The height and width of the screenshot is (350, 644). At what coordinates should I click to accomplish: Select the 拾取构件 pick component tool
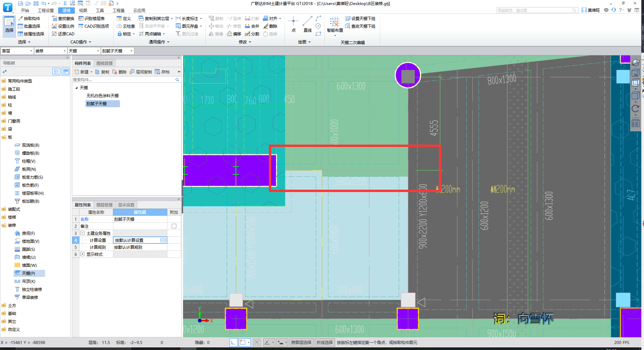(x=29, y=18)
